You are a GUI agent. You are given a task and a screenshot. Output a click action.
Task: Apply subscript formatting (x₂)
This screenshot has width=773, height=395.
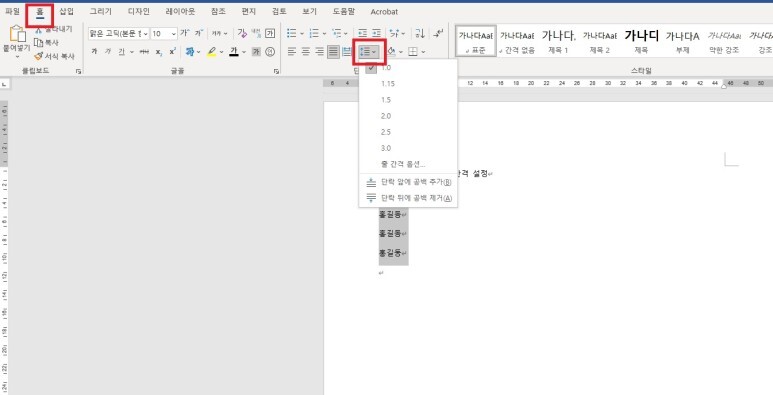158,51
